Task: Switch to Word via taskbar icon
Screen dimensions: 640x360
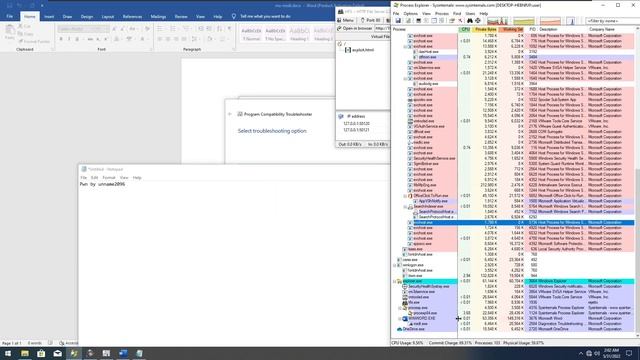Action: (x=123, y=353)
